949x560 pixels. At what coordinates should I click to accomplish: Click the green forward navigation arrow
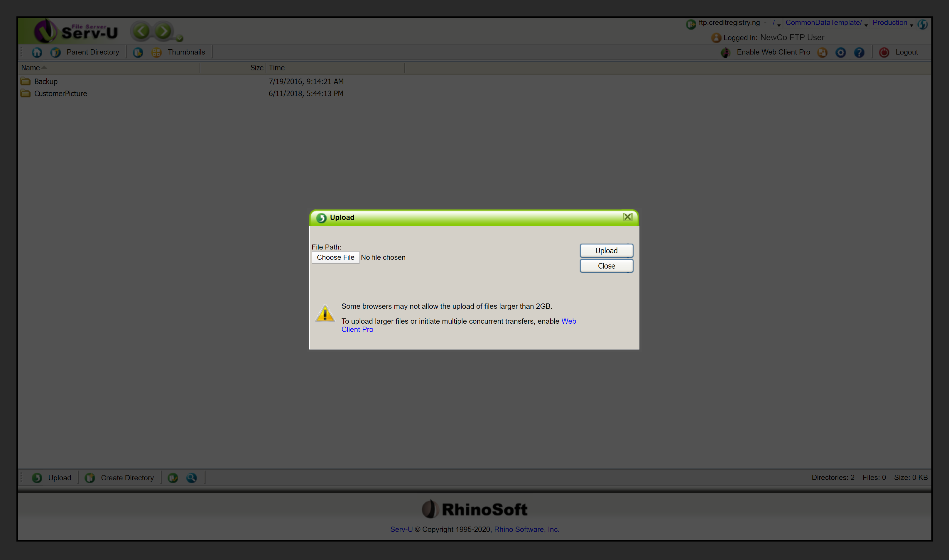pyautogui.click(x=163, y=31)
